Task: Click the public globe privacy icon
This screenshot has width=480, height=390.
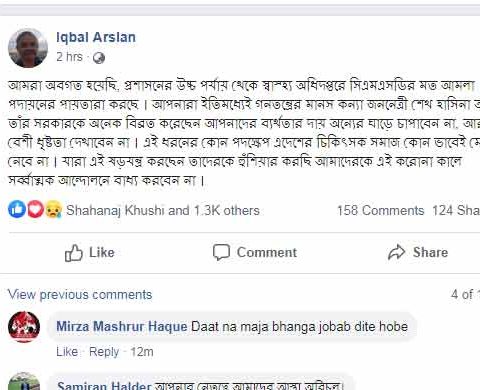Action: [x=99, y=58]
